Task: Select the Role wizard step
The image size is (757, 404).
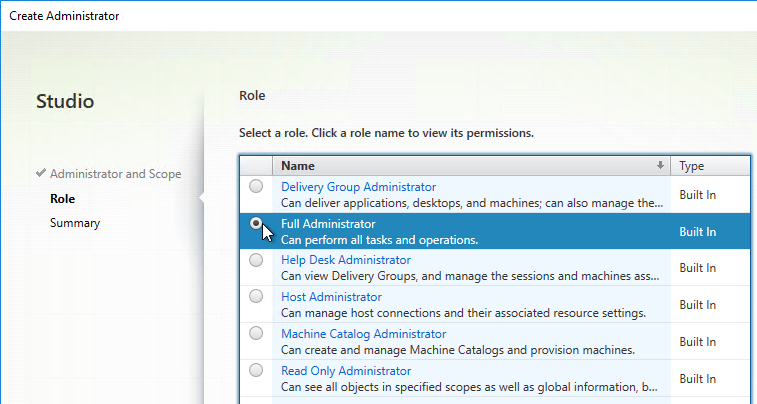Action: tap(62, 199)
